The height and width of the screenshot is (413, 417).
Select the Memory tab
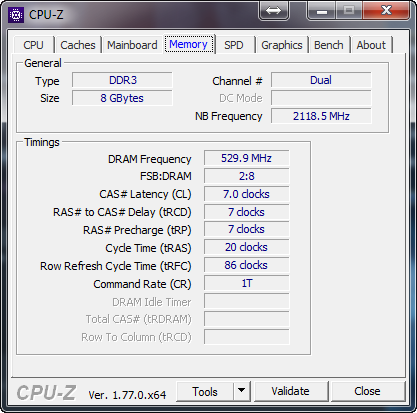click(189, 44)
